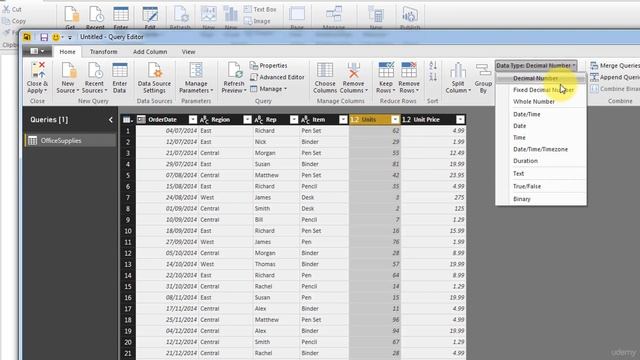Select the Unit Price column header

click(433, 119)
